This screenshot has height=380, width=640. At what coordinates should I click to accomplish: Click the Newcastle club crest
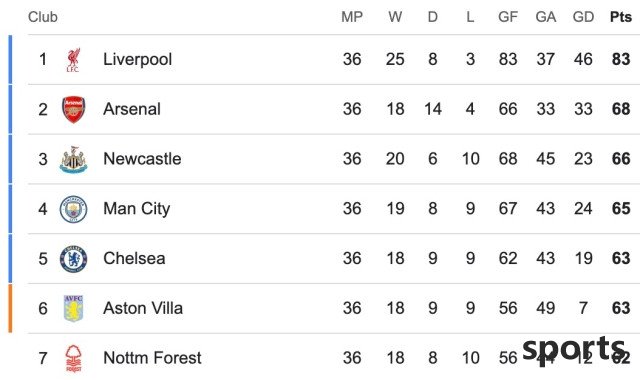(73, 159)
